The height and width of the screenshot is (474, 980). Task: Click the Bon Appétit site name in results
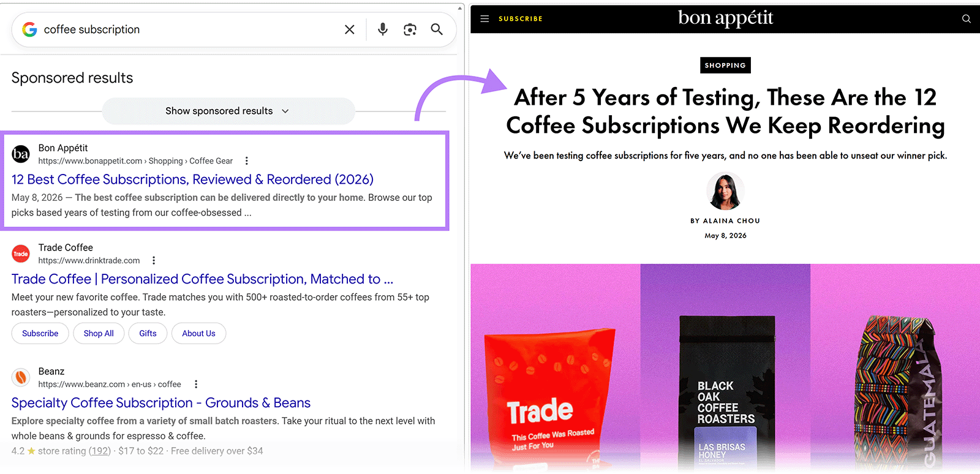(x=63, y=148)
